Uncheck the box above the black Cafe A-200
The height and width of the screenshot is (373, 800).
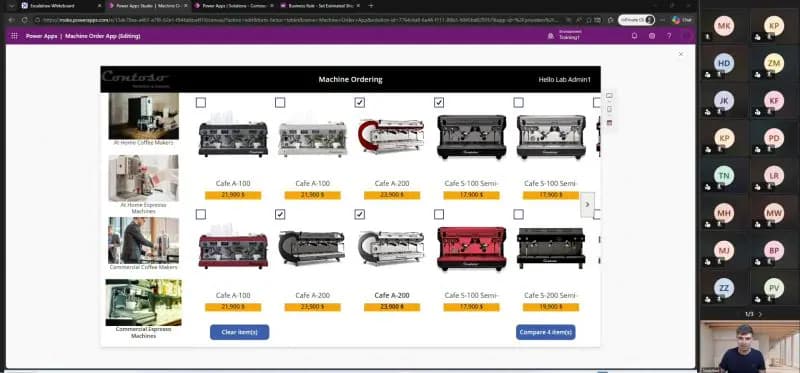point(280,214)
